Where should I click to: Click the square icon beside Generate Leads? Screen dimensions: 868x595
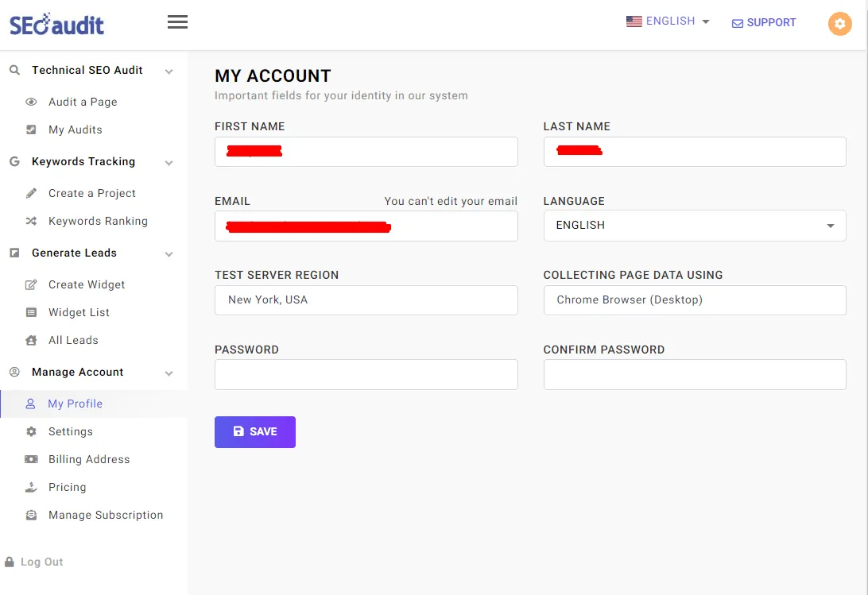15,253
